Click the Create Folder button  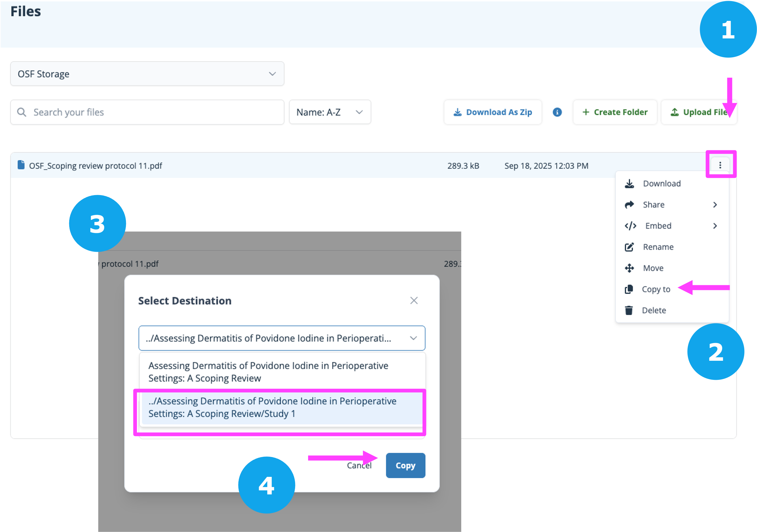coord(615,112)
